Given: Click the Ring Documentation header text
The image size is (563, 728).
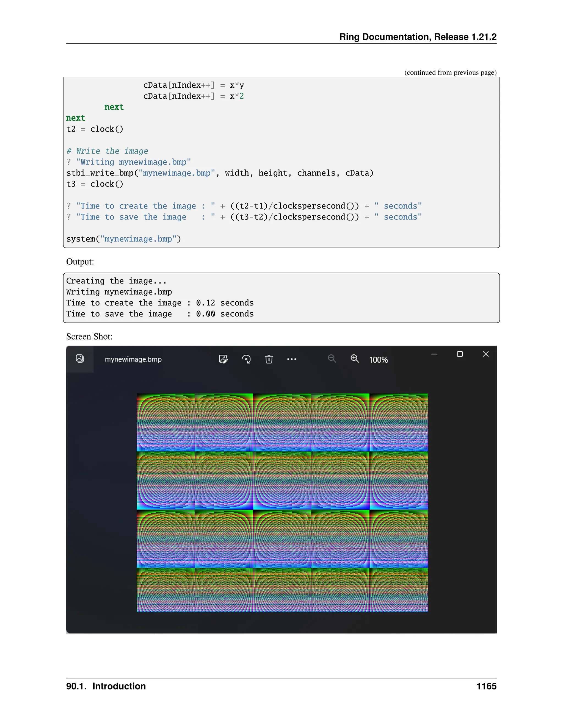Looking at the screenshot, I should pyautogui.click(x=418, y=37).
